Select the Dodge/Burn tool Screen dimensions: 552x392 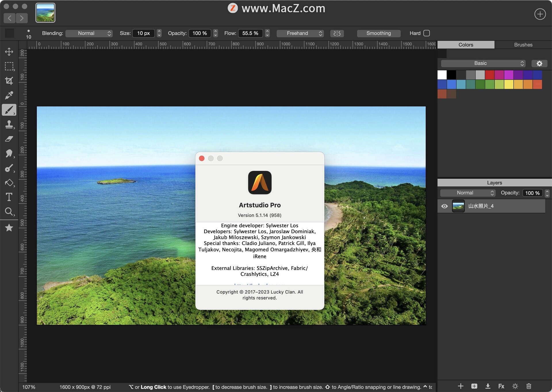click(x=9, y=168)
